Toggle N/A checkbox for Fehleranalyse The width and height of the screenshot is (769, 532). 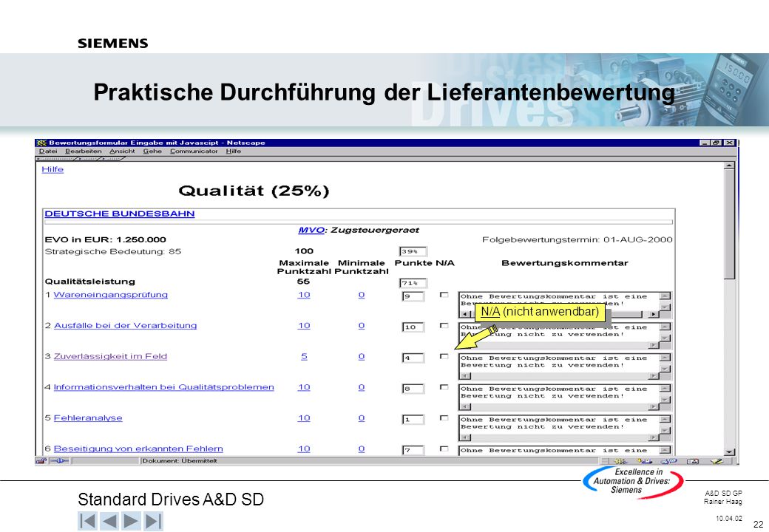point(444,418)
